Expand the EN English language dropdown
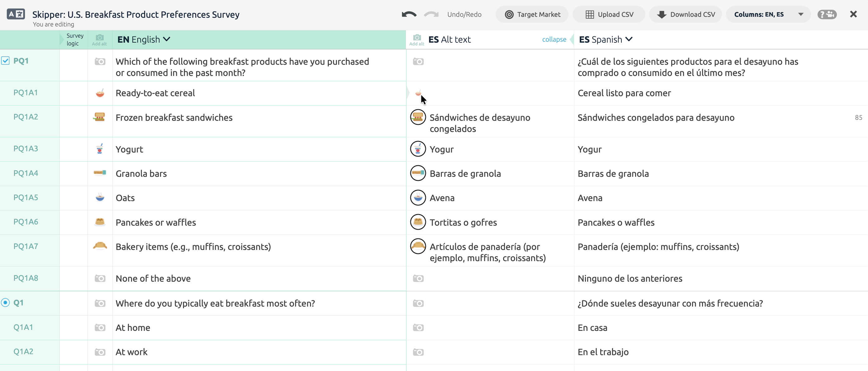Image resolution: width=868 pixels, height=371 pixels. tap(144, 40)
